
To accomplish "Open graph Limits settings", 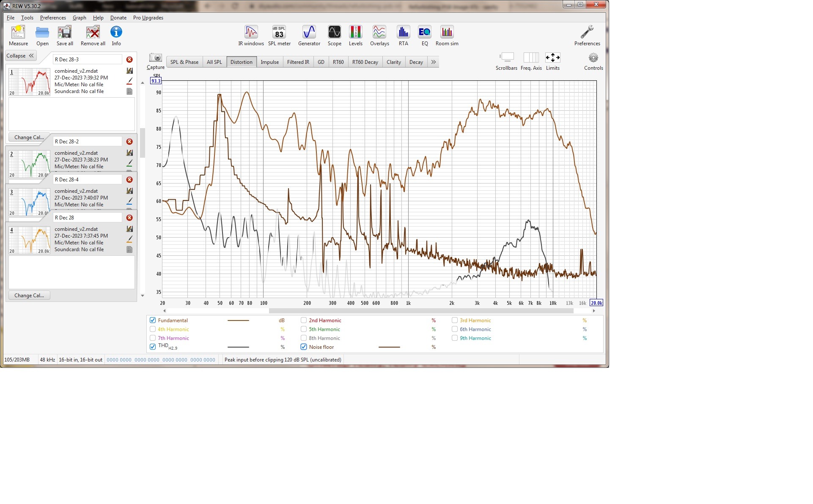I will tap(552, 62).
